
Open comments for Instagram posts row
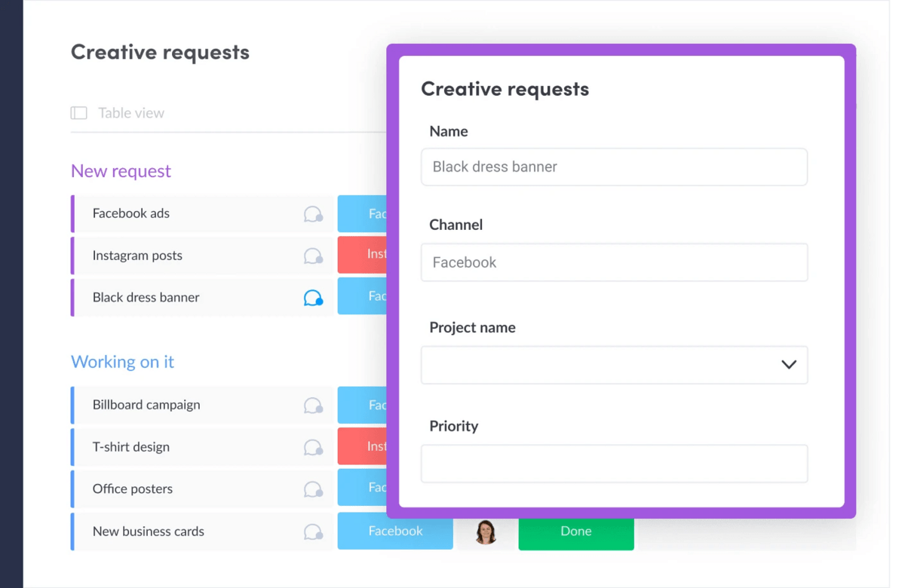(x=313, y=256)
